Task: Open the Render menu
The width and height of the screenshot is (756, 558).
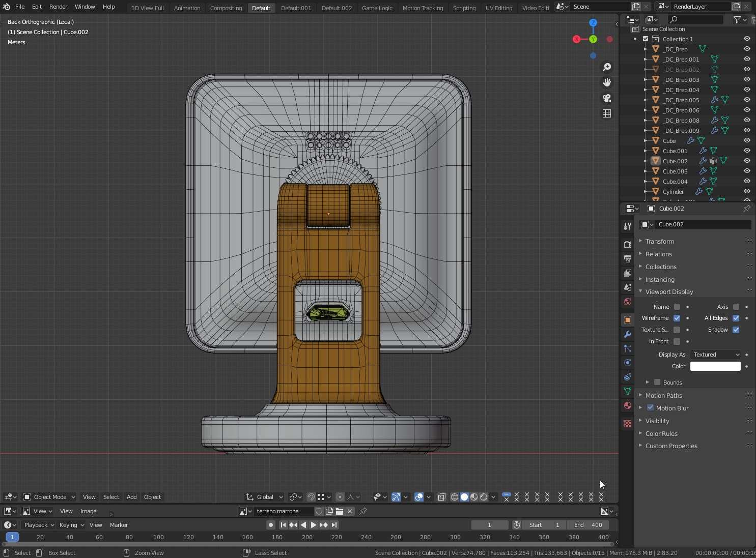Action: click(x=58, y=7)
